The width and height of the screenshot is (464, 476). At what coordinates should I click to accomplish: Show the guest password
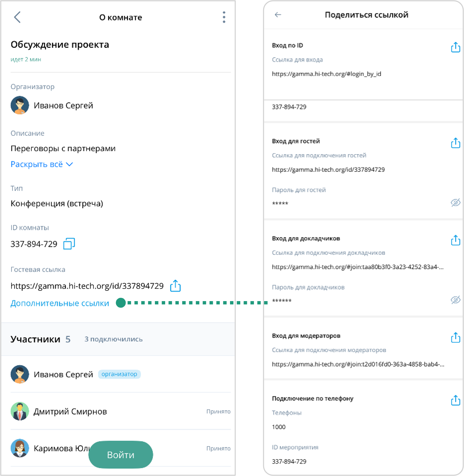[x=455, y=202]
